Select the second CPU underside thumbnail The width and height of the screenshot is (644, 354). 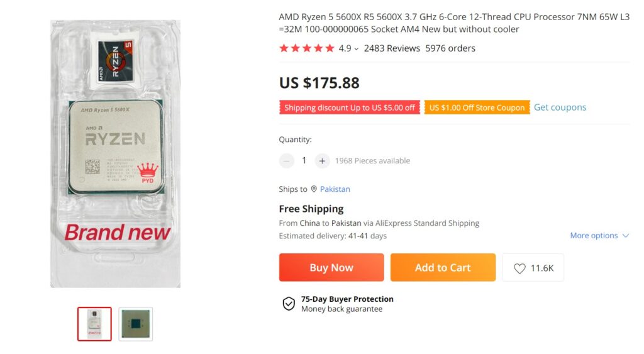(136, 324)
